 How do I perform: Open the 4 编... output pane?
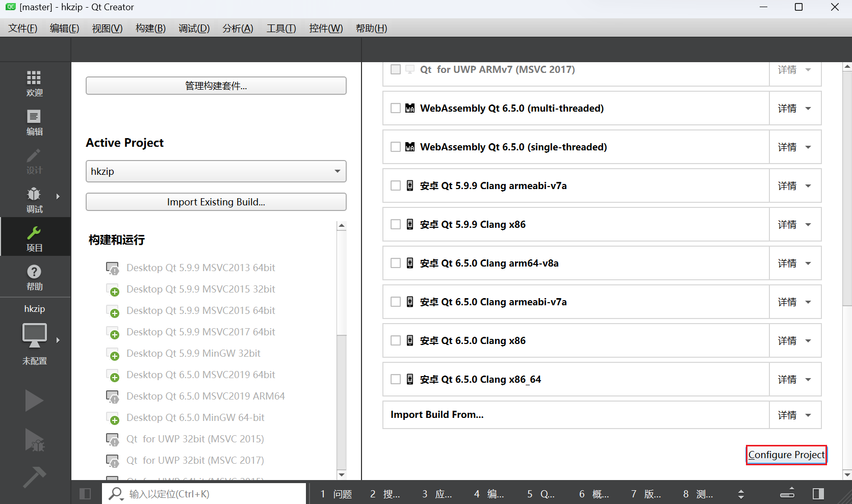[489, 494]
